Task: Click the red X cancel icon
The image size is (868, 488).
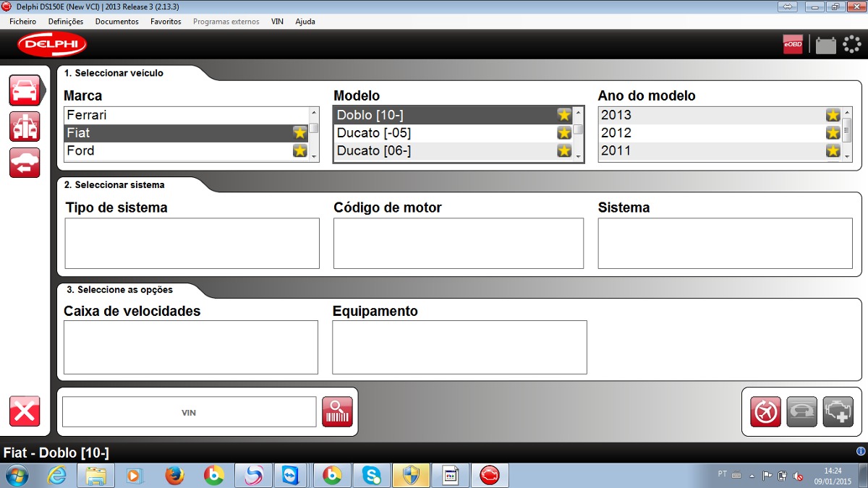Action: click(25, 411)
